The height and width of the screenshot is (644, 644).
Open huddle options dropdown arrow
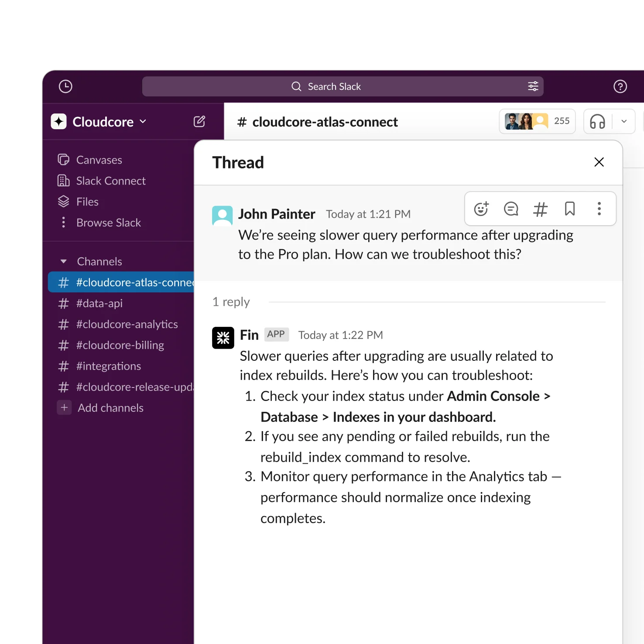624,121
